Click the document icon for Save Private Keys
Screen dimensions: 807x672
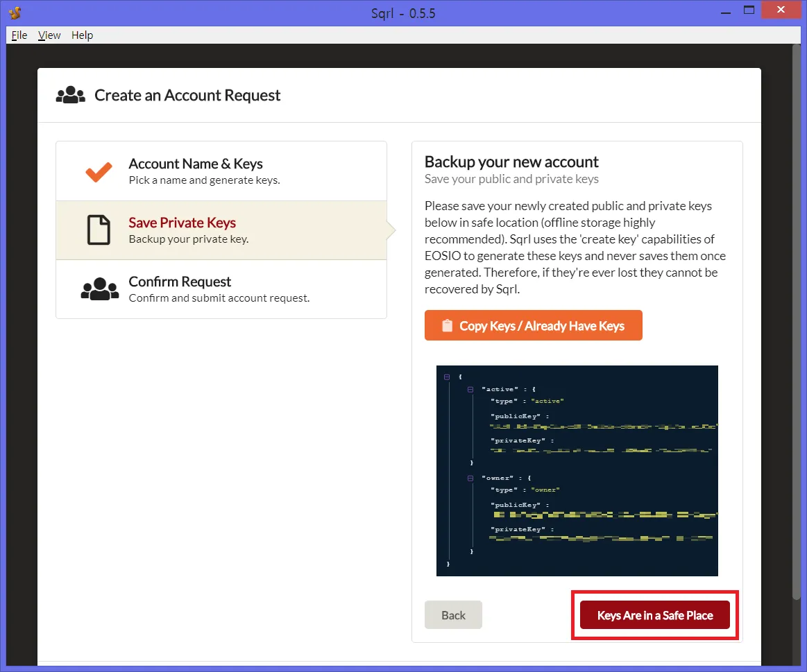coord(99,230)
